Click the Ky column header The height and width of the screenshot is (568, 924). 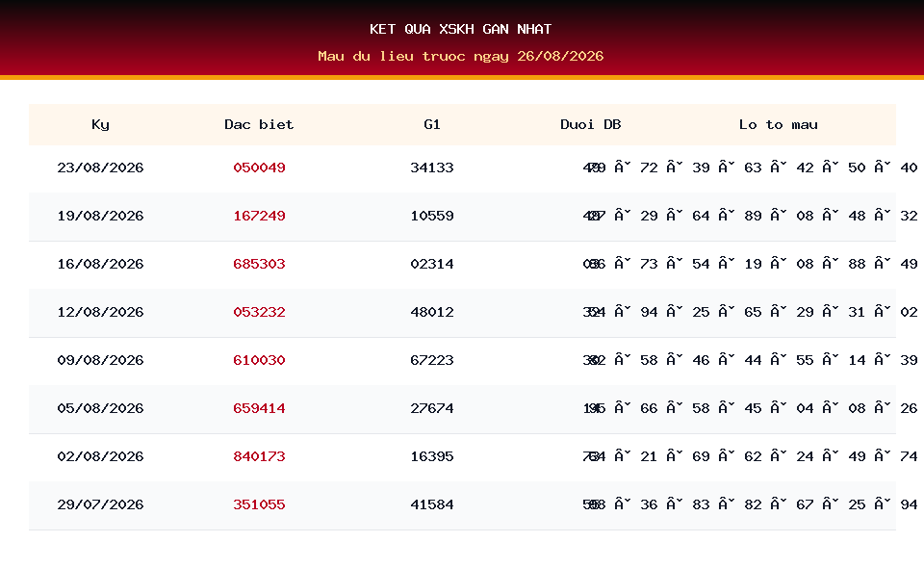(100, 124)
